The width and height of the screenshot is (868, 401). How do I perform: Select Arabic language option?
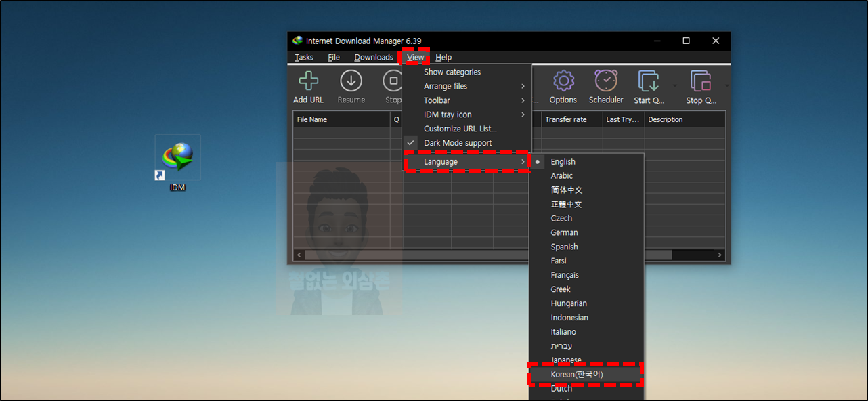[586, 175]
